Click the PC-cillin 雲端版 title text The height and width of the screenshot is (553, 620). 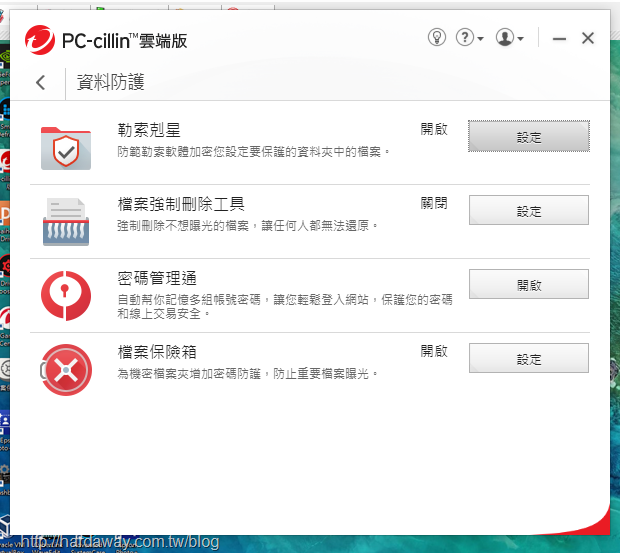[125, 41]
